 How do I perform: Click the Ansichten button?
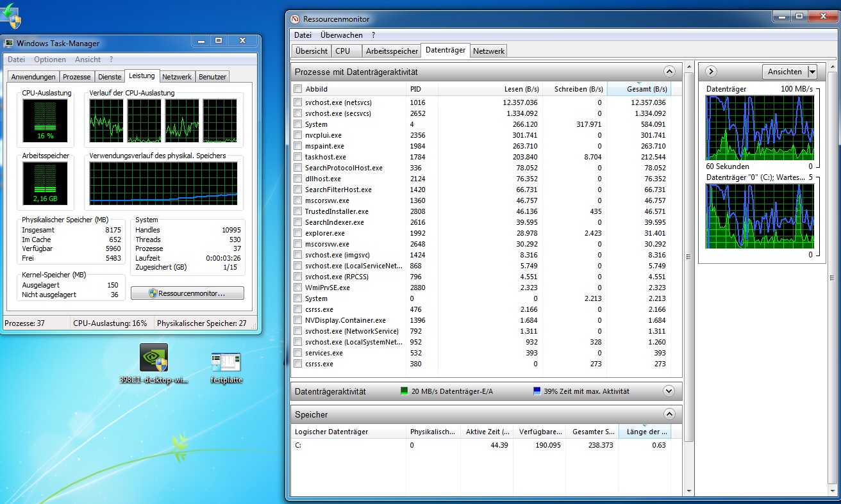pos(785,72)
